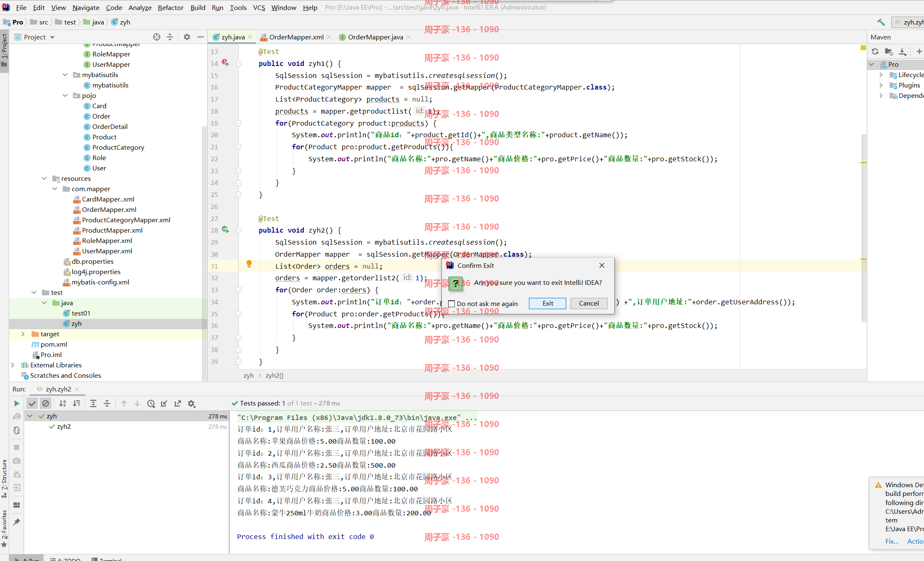Expand Maven Plugins node
The width and height of the screenshot is (924, 561).
[881, 85]
